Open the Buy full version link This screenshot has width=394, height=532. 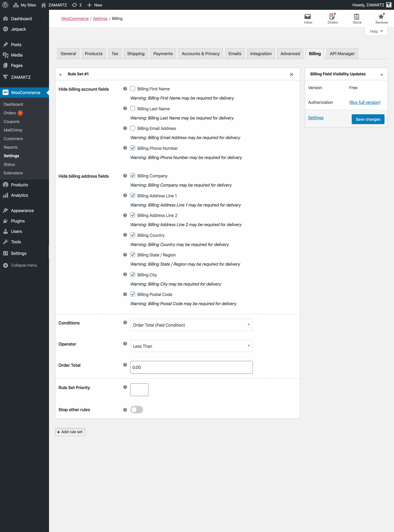pos(364,102)
